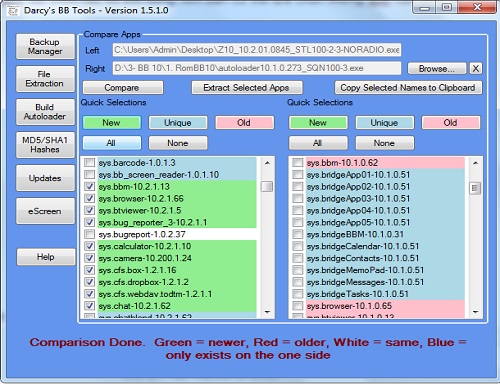Uncheck the sys.chat-10.2.1.62 checkbox
This screenshot has width=500, height=384.
89,306
